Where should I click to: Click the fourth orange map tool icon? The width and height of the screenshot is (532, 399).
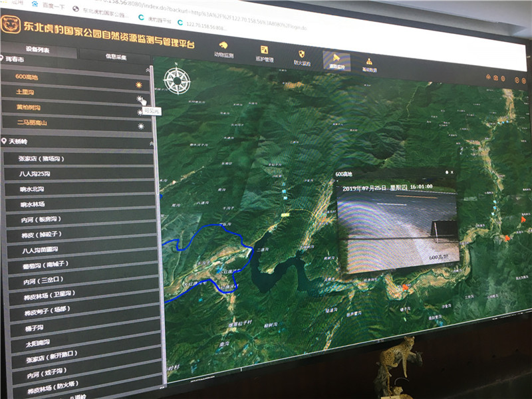(x=517, y=80)
